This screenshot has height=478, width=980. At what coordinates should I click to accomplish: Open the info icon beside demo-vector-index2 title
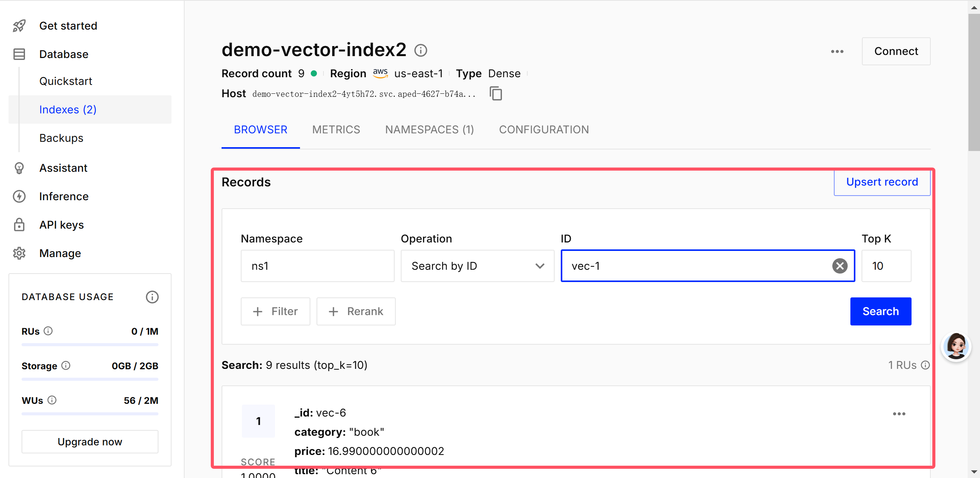(x=421, y=50)
